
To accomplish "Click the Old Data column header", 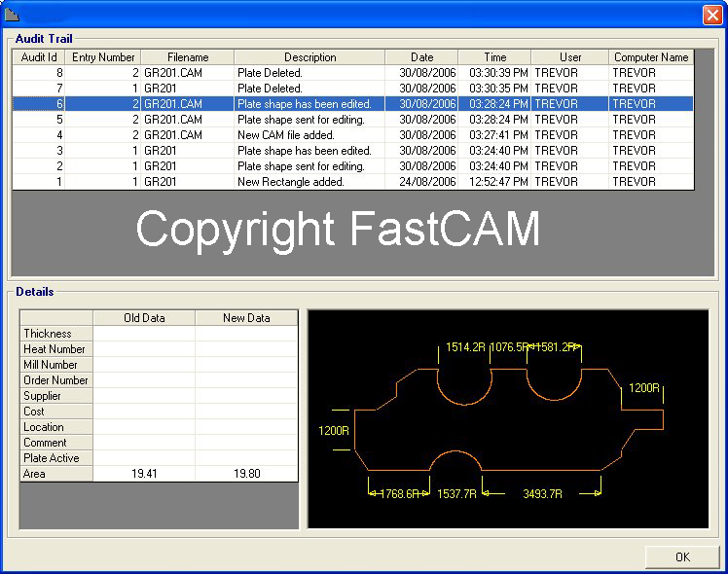I will pos(144,318).
